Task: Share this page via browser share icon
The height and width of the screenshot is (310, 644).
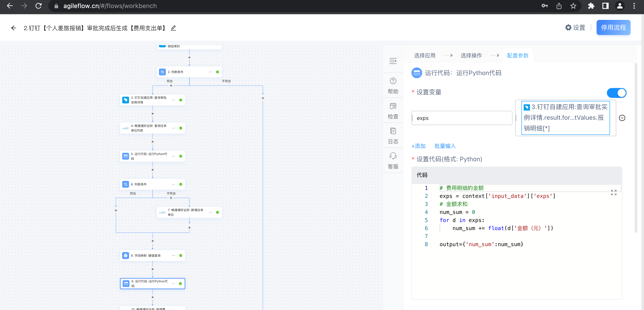Action: [559, 6]
